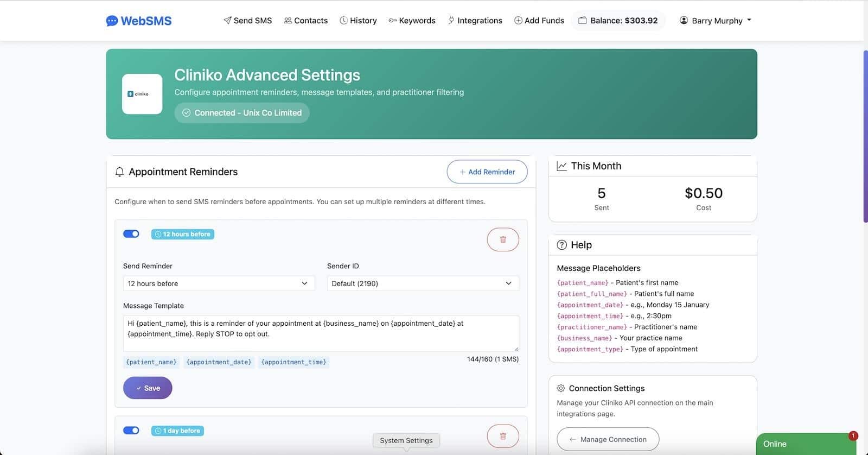Screen dimensions: 868x455
Task: Click the Appointment Reminders bell icon
Action: (120, 172)
